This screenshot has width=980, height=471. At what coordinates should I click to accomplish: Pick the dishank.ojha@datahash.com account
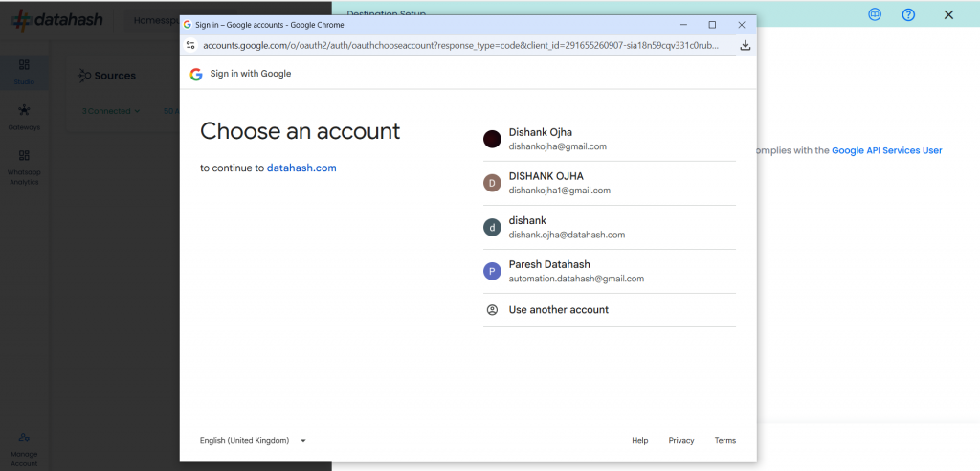point(610,228)
